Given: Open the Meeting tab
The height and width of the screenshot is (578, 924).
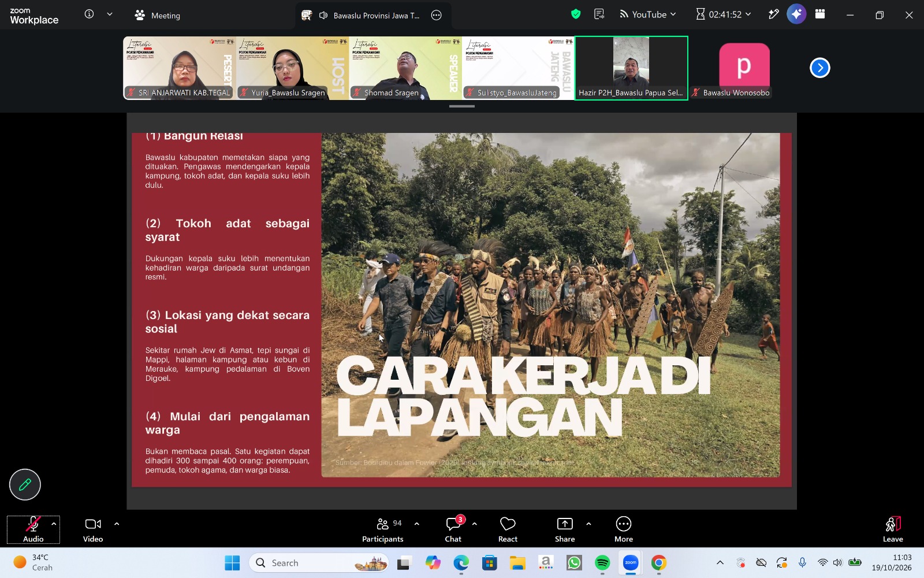Looking at the screenshot, I should tap(157, 16).
